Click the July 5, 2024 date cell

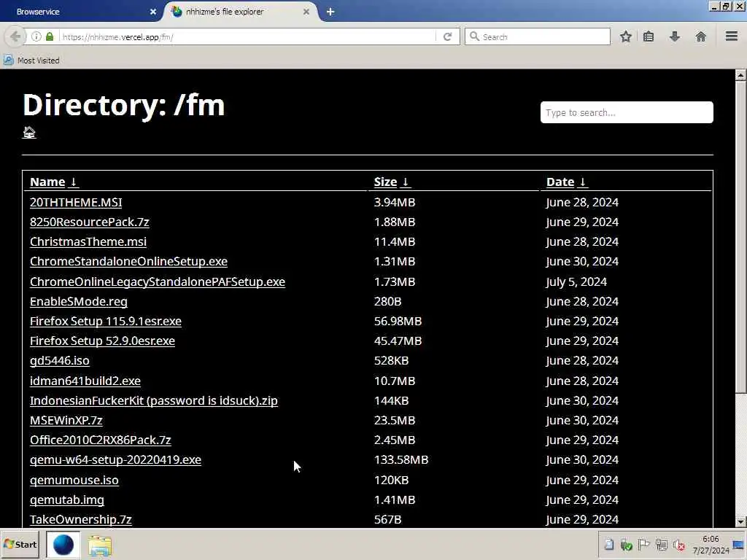coord(576,282)
